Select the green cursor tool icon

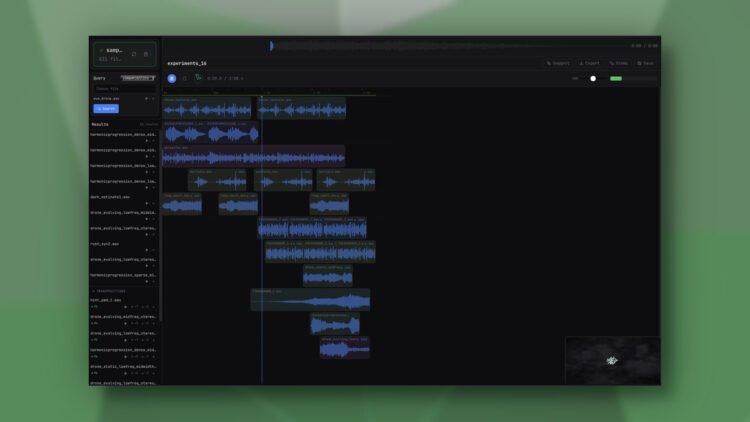tap(198, 78)
